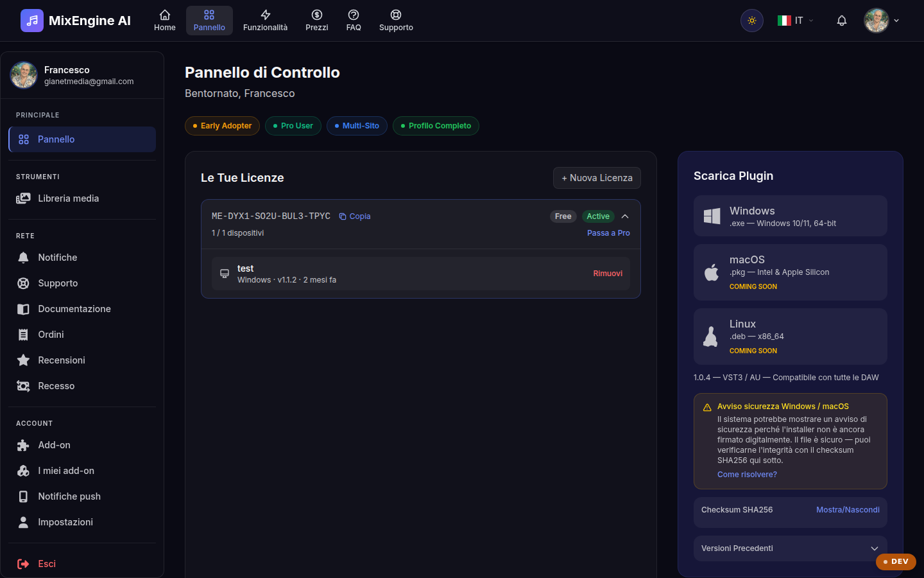
Task: Copy the license key with Copia
Action: 355,216
